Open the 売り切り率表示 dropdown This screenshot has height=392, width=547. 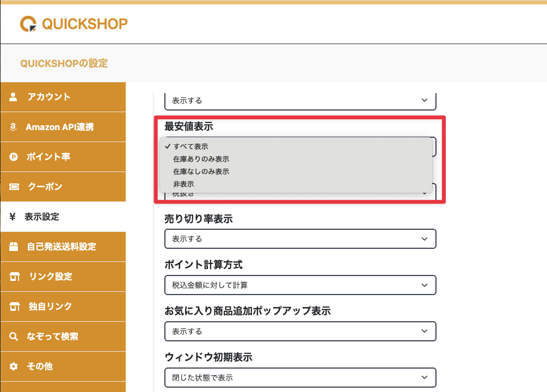pos(300,239)
